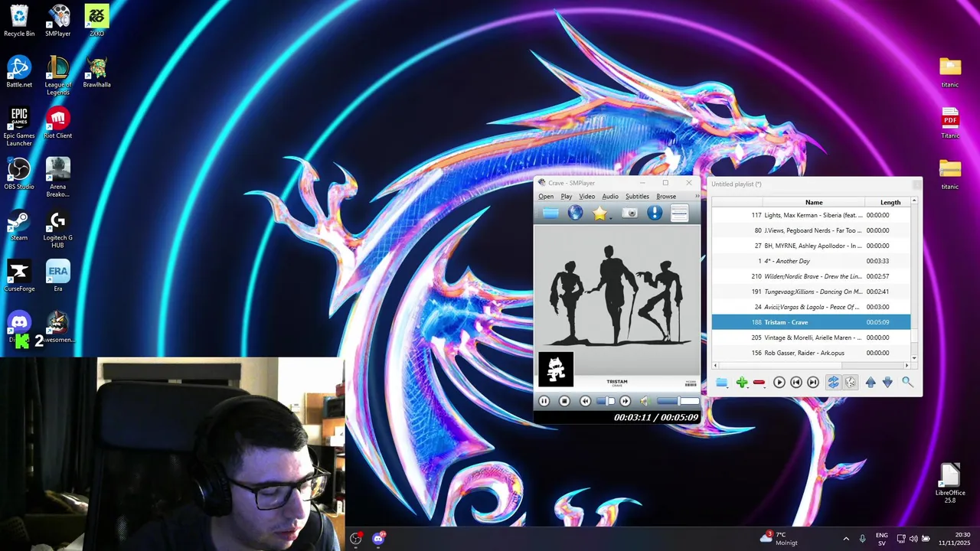The image size is (980, 551).
Task: Select Rob Gasser, Raider - Ark.opus row
Action: point(811,353)
